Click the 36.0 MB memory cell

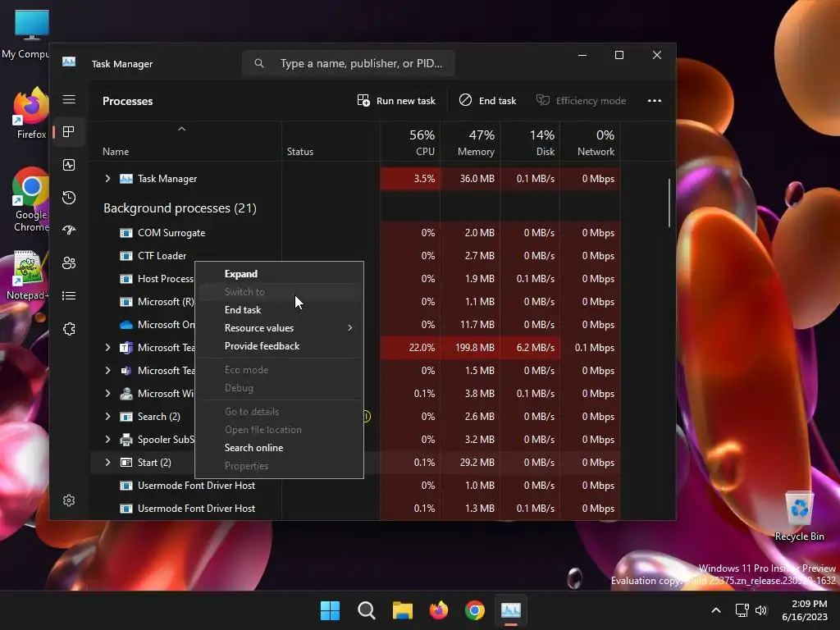[x=471, y=178]
